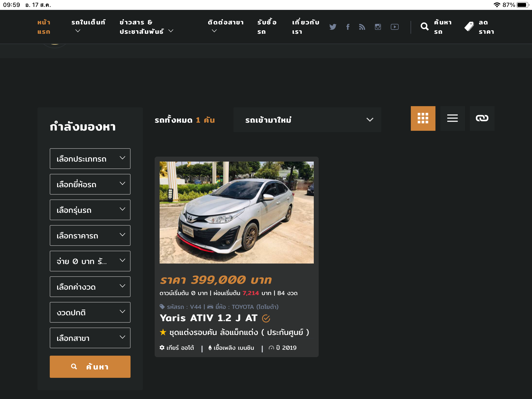Open the Twitter social icon

[333, 27]
